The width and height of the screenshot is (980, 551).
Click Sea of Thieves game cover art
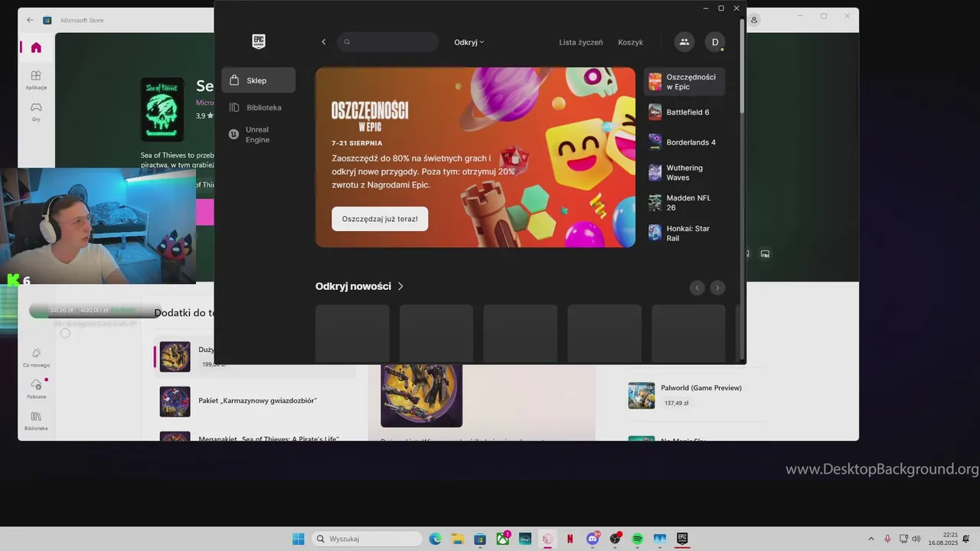click(162, 109)
